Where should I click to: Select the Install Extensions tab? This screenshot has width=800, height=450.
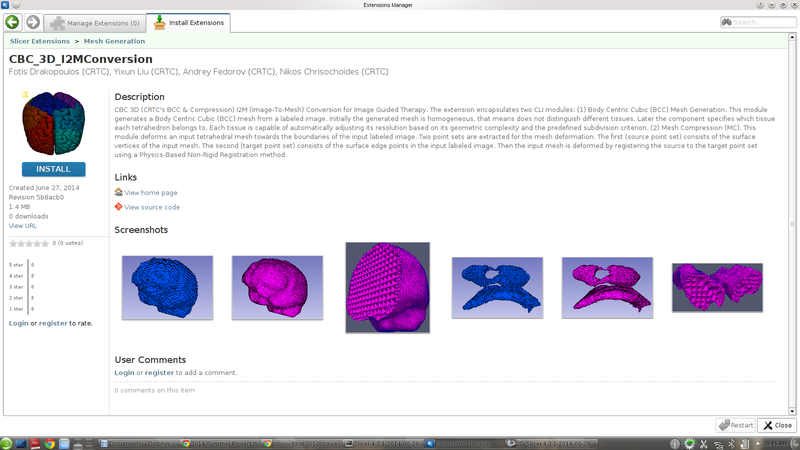pos(188,22)
